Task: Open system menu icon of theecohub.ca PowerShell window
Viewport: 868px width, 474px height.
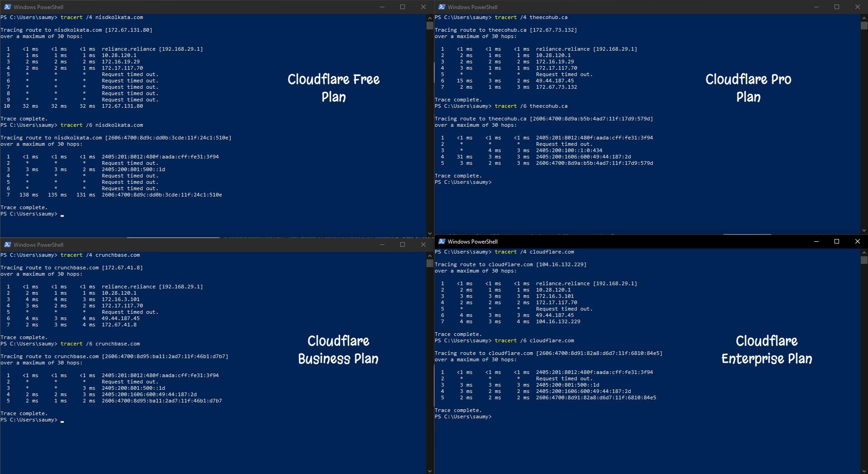Action: pyautogui.click(x=441, y=7)
